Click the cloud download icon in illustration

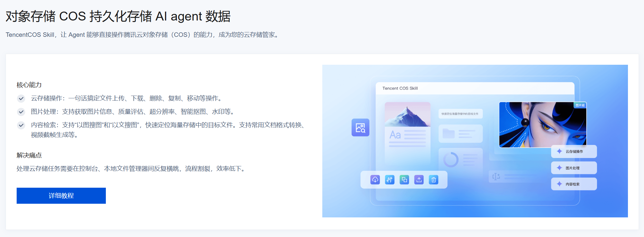(x=375, y=180)
